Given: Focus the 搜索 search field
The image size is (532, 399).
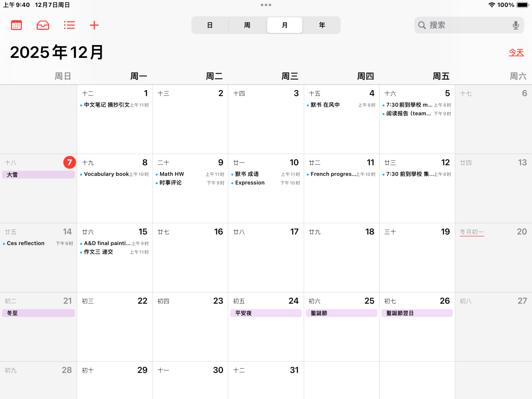Looking at the screenshot, I should tap(469, 25).
